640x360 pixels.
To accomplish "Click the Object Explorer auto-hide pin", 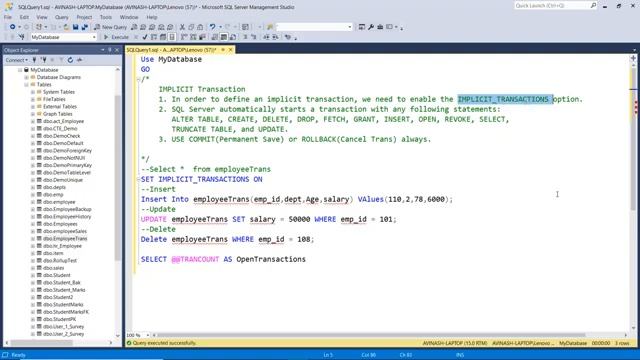I will [110, 50].
